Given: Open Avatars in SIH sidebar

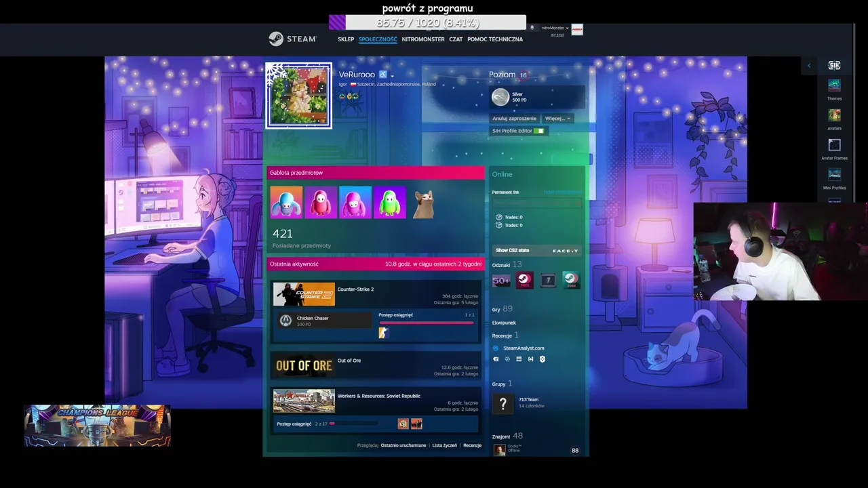Looking at the screenshot, I should tap(834, 119).
